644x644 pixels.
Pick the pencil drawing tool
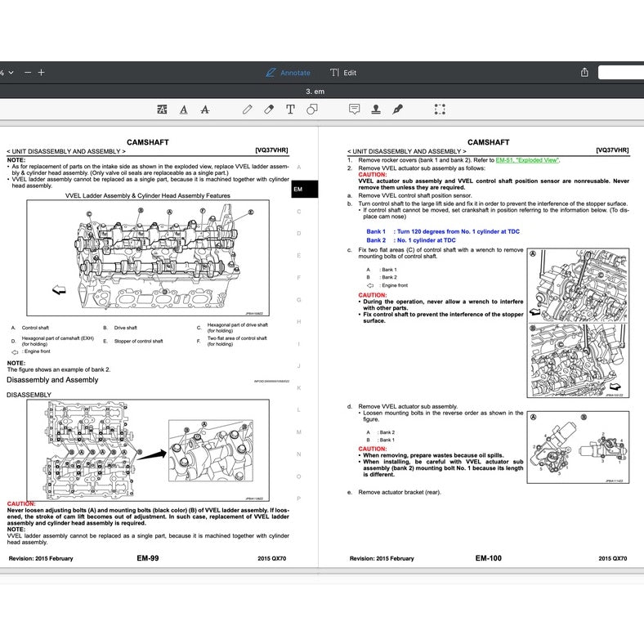[x=248, y=110]
